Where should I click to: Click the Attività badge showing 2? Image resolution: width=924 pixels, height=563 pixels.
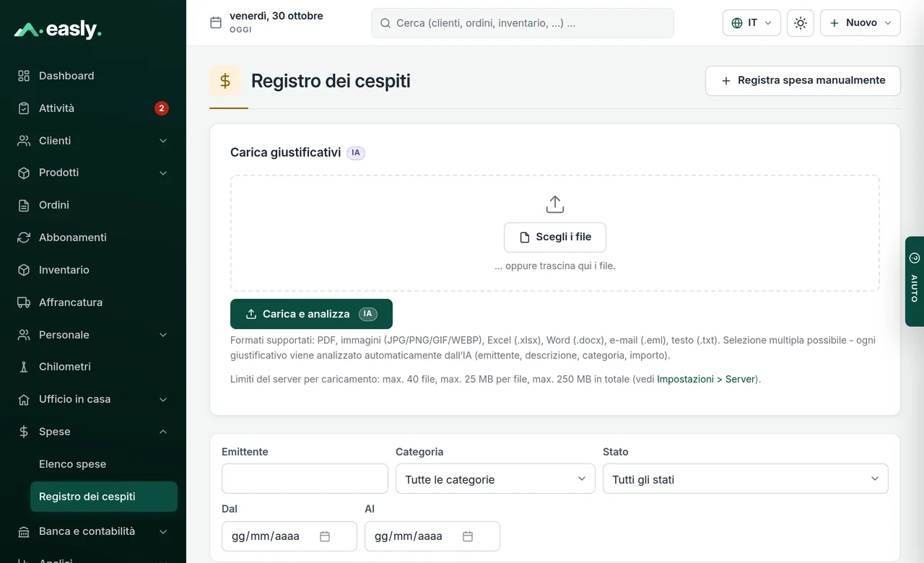click(162, 108)
